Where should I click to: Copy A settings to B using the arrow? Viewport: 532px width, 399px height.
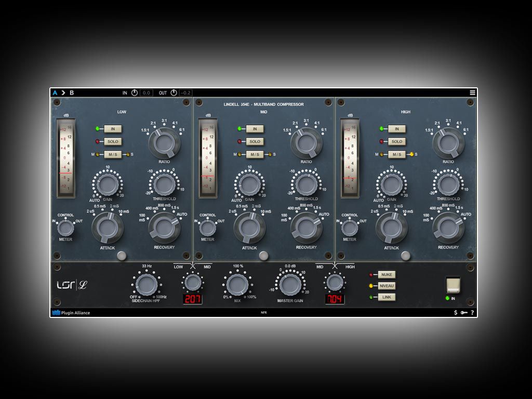[x=63, y=92]
